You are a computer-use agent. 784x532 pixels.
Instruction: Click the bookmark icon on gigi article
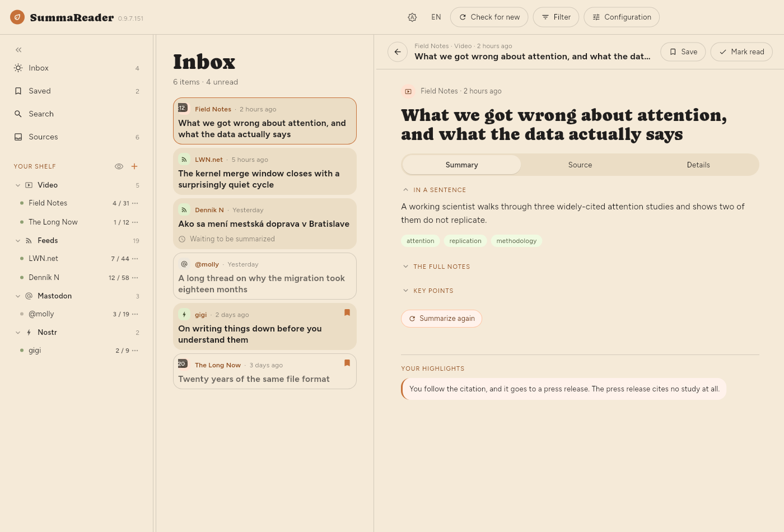pos(347,312)
